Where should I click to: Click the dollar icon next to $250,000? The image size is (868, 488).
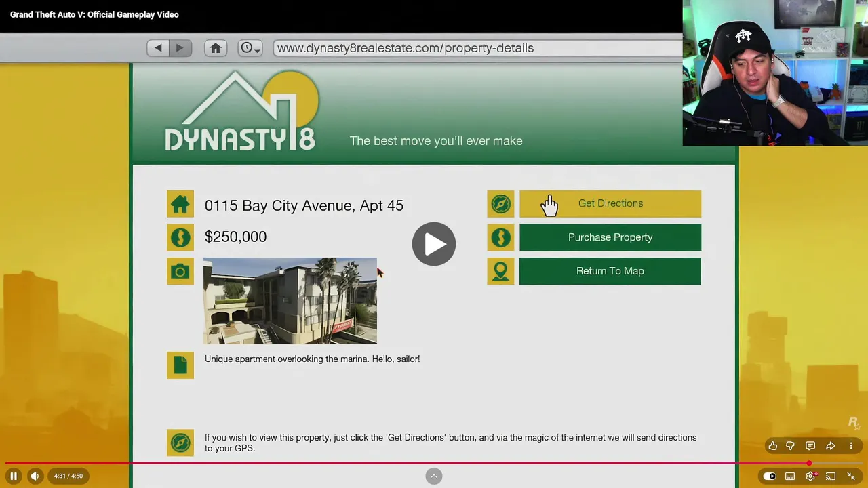(180, 237)
